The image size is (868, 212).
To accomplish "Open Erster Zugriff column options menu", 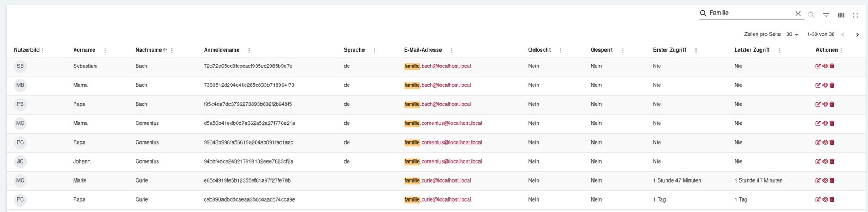I will (696, 50).
